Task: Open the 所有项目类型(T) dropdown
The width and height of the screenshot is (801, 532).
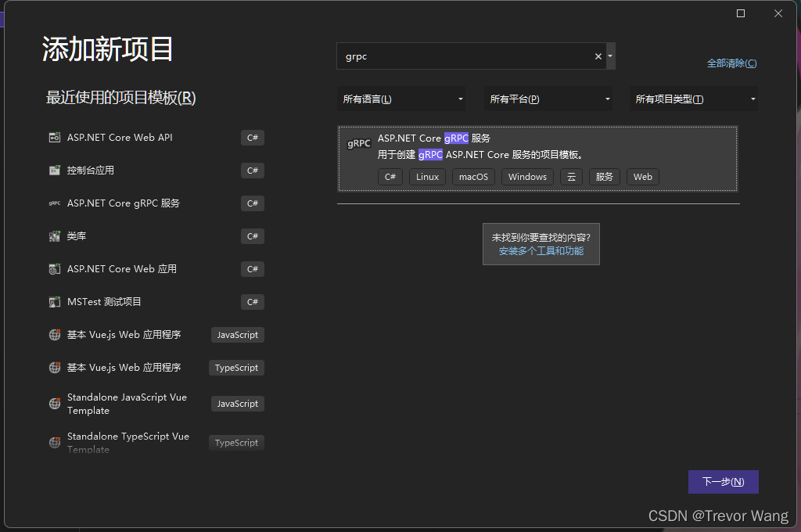Action: pos(693,99)
